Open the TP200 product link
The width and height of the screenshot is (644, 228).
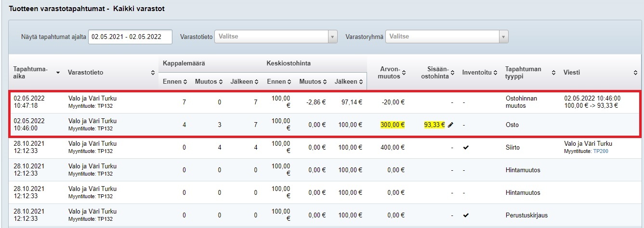(600, 151)
